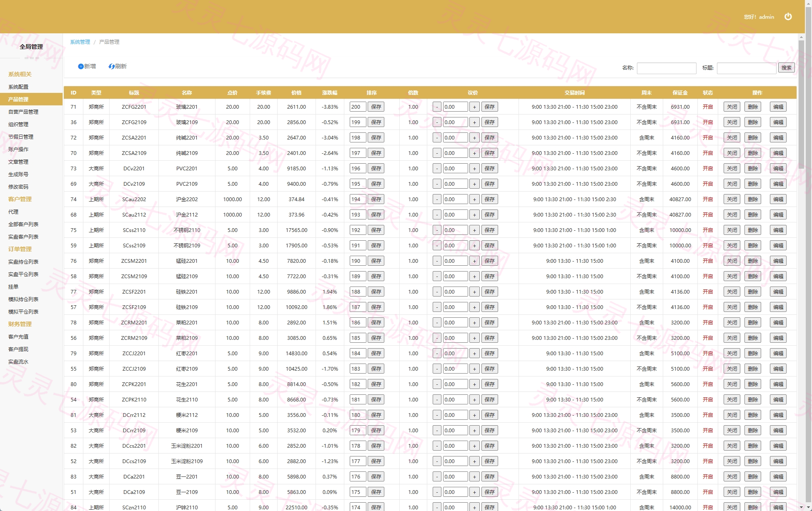Click the 开启 status in 红枣2201 row
The width and height of the screenshot is (812, 511).
coord(707,354)
